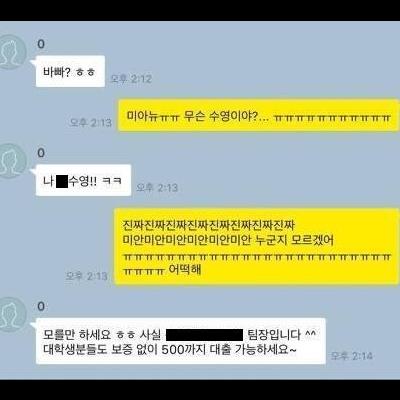
Task: Tap the white 바빠? ㅎㅎ message bubble
Action: pos(70,71)
